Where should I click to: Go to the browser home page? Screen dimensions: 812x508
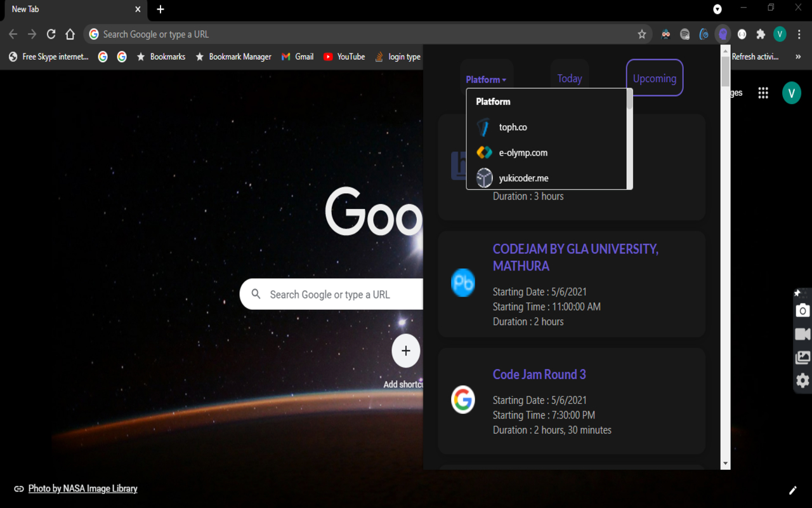70,34
